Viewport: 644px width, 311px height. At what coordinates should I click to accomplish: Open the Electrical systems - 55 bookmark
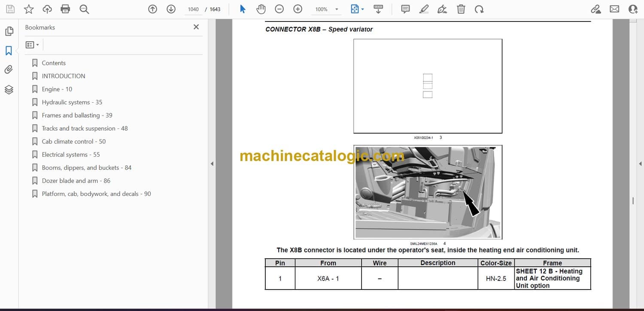pyautogui.click(x=70, y=155)
